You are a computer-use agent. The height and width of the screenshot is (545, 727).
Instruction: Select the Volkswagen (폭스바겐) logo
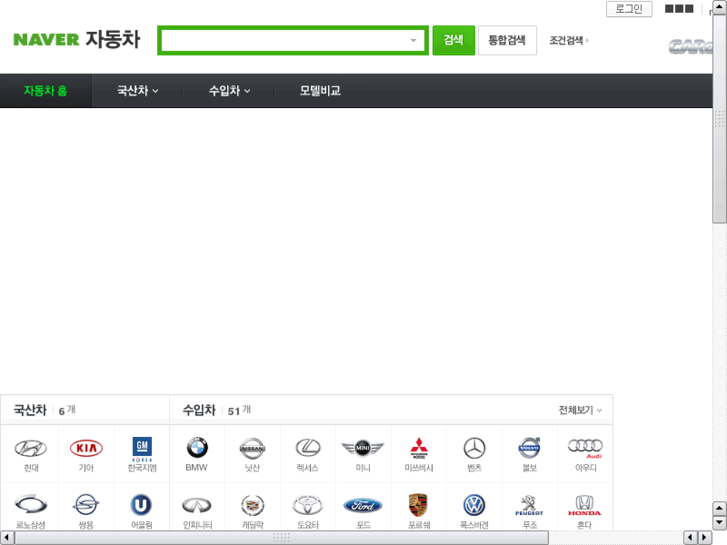click(x=474, y=505)
